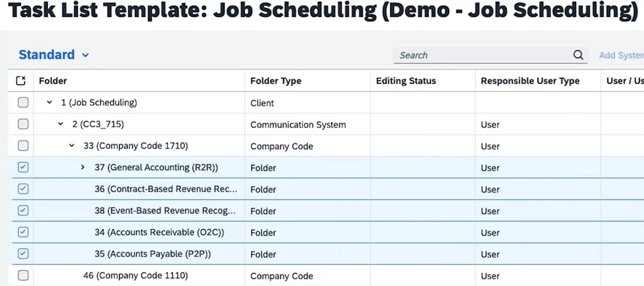Viewport: 644px width, 286px height.
Task: Click the 37 (General Accounting (R2R)) label
Action: point(156,167)
